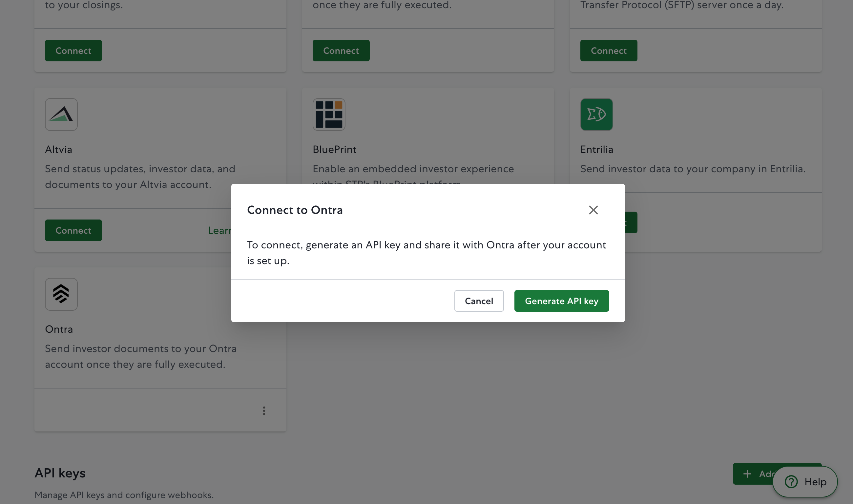
Task: Click Connect on the 'once they are fully executed' card
Action: pos(341,51)
